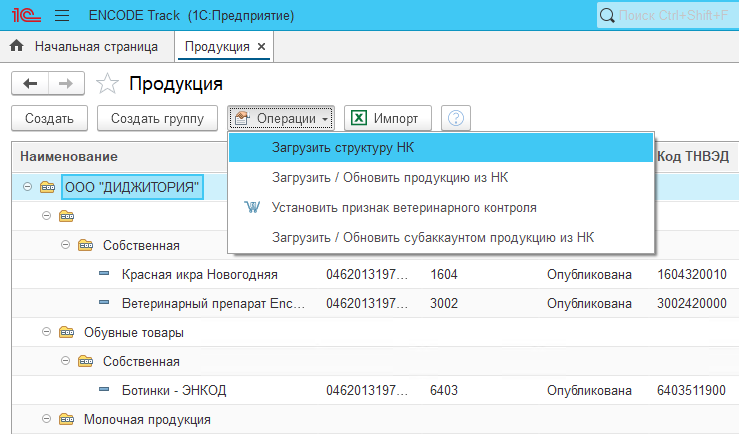The height and width of the screenshot is (434, 739).
Task: Collapse the ООО "ДИДЖИТОРИЯ" tree node
Action: pos(27,187)
